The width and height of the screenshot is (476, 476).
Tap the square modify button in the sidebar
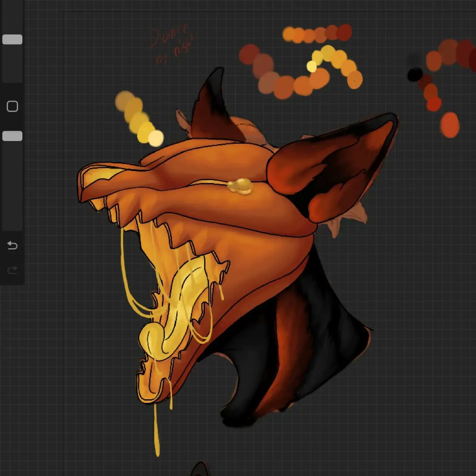tap(12, 106)
